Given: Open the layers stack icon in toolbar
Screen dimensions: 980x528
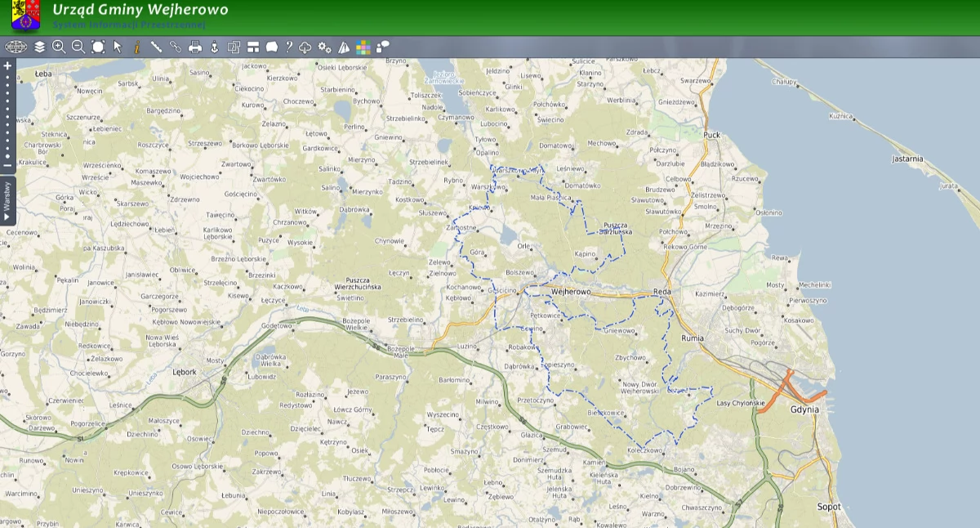Looking at the screenshot, I should [x=39, y=47].
